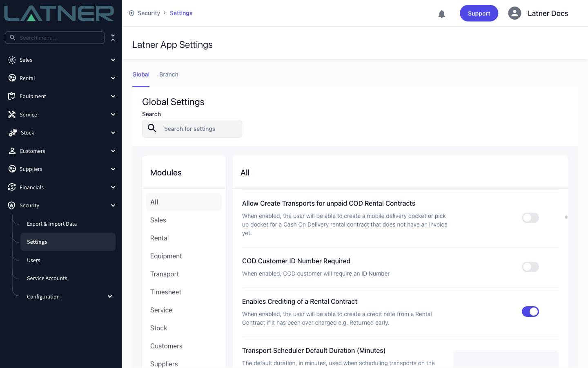The width and height of the screenshot is (588, 368).
Task: Click the Search for settings field
Action: [x=192, y=129]
